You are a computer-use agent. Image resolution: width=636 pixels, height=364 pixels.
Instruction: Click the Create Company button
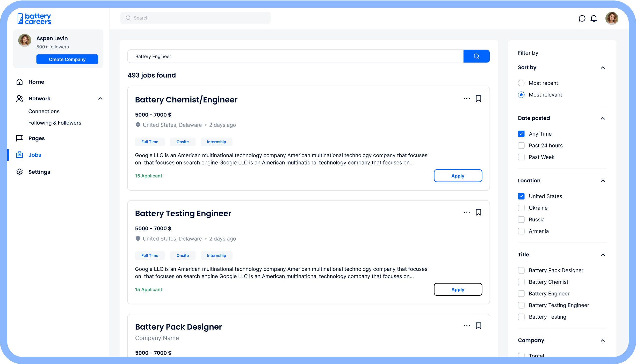pos(67,59)
